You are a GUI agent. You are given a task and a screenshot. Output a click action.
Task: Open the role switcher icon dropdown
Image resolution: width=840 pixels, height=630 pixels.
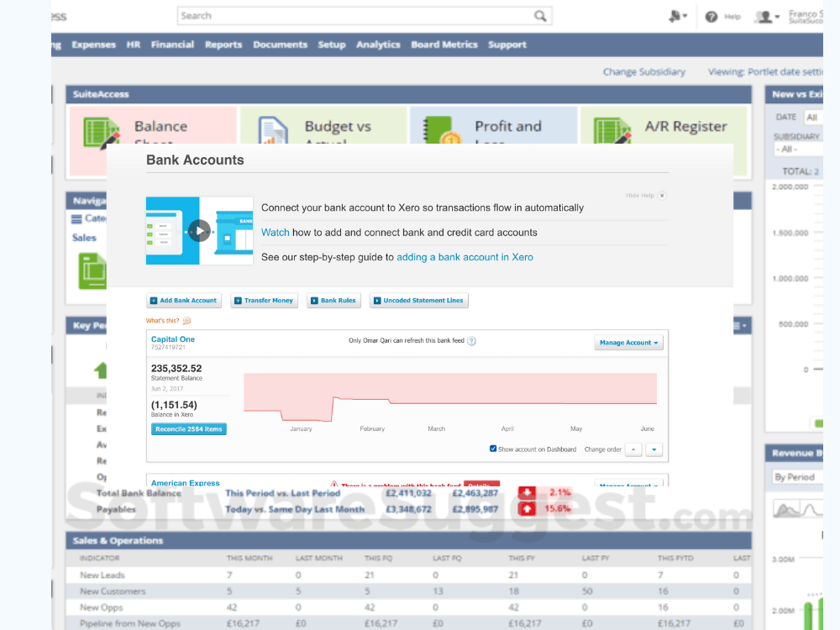pos(678,17)
